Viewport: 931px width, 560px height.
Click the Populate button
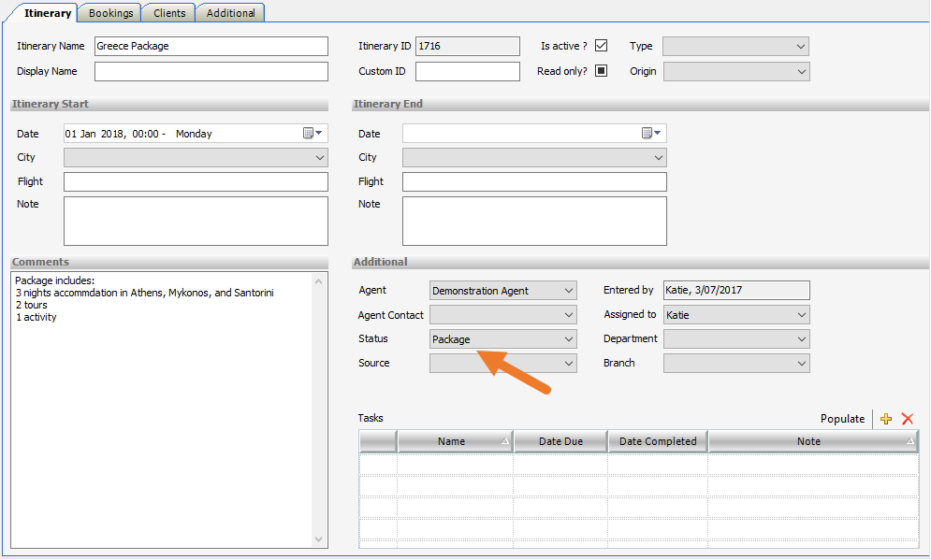842,419
